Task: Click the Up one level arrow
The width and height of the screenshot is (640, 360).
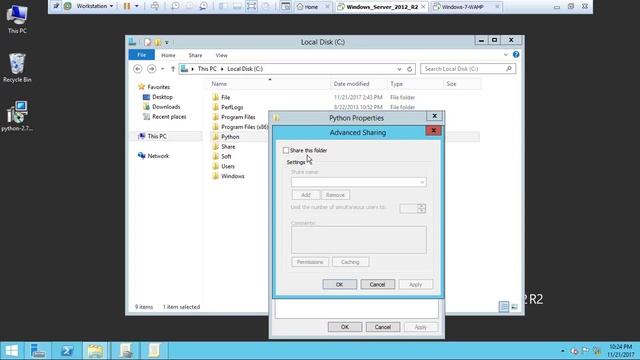Action: (x=173, y=69)
